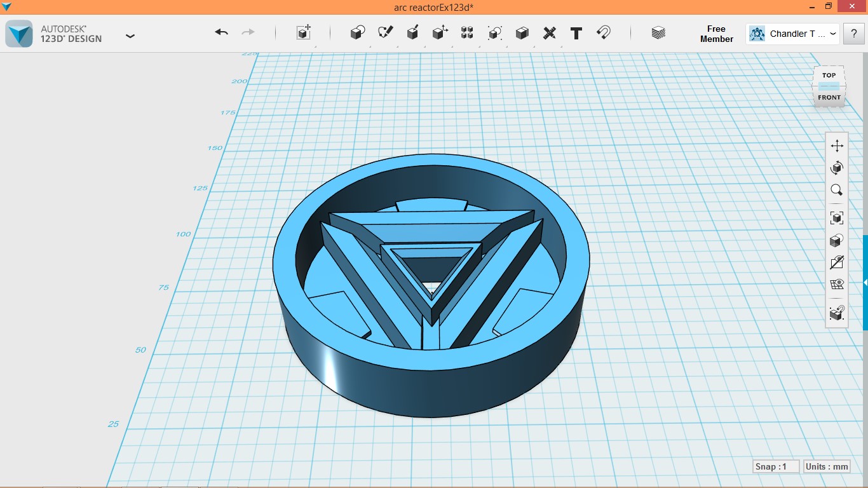Click the user avatar icon
Image resolution: width=868 pixels, height=488 pixels.
point(757,34)
